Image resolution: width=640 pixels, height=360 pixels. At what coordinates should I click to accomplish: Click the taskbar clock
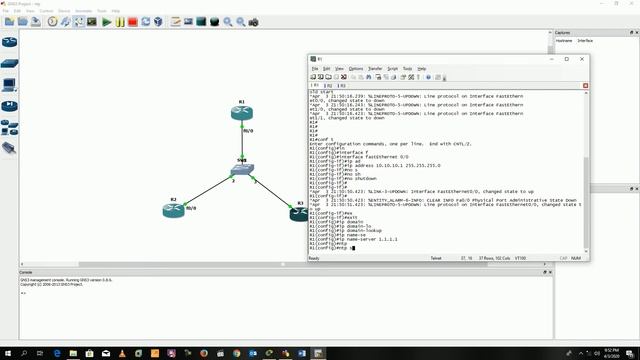pyautogui.click(x=611, y=353)
